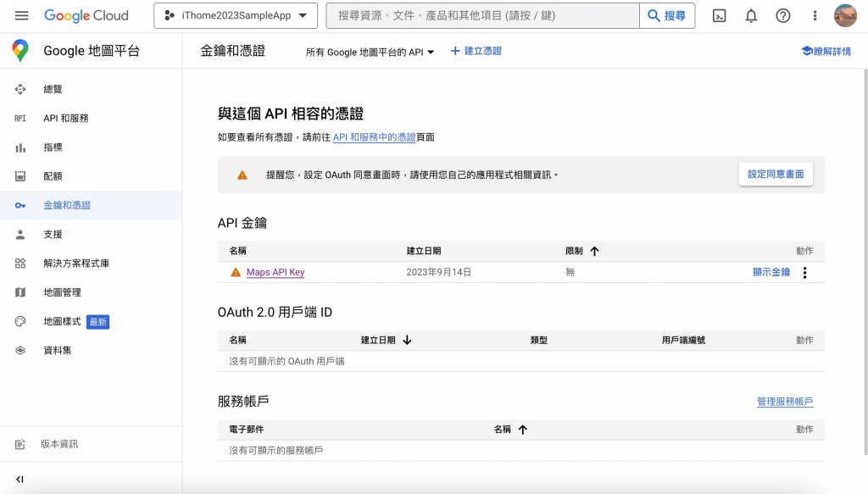Open the help question mark icon

tap(782, 15)
